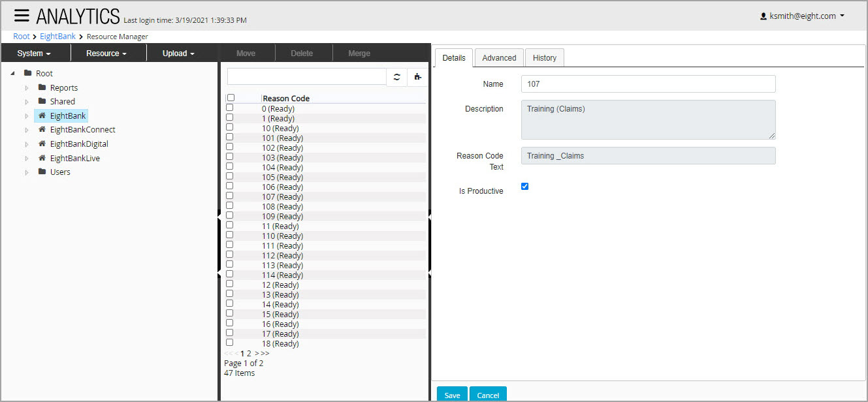Check the box for 11 (Ready)
The width and height of the screenshot is (868, 402).
pos(229,225)
